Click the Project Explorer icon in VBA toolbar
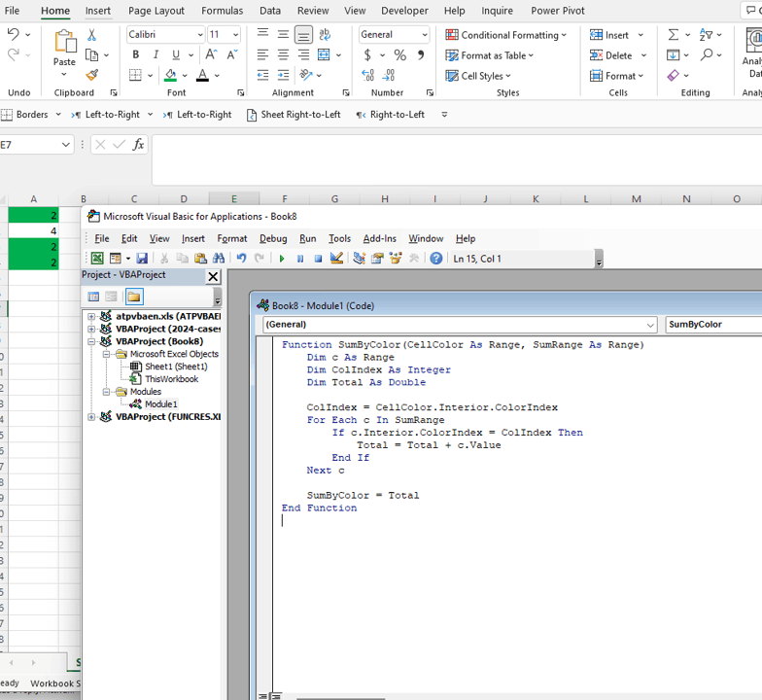 pos(360,259)
